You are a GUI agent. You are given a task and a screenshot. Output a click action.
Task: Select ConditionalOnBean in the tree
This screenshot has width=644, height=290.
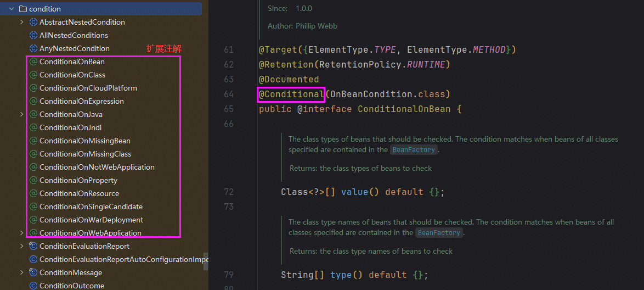tap(72, 62)
